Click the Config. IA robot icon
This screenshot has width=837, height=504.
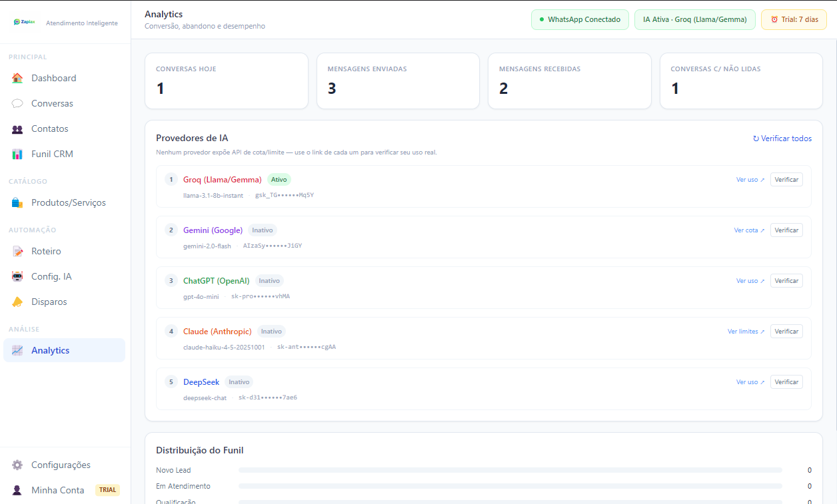[x=17, y=276]
